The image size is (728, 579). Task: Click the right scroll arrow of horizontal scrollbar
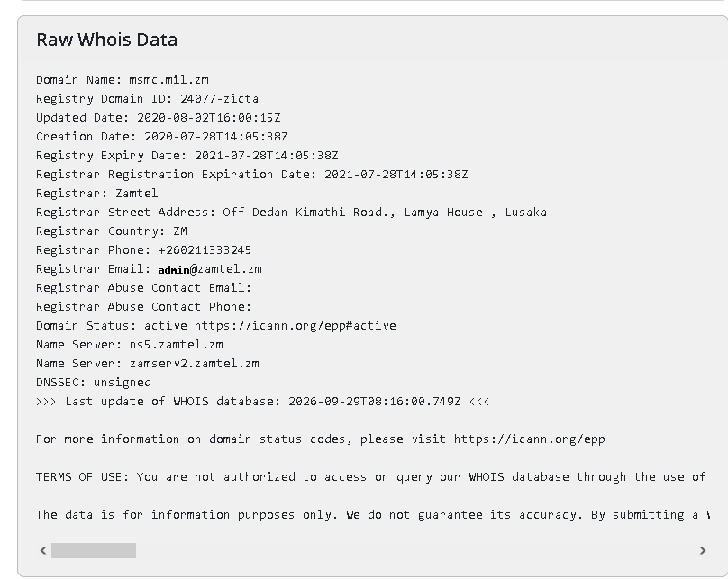pyautogui.click(x=703, y=551)
